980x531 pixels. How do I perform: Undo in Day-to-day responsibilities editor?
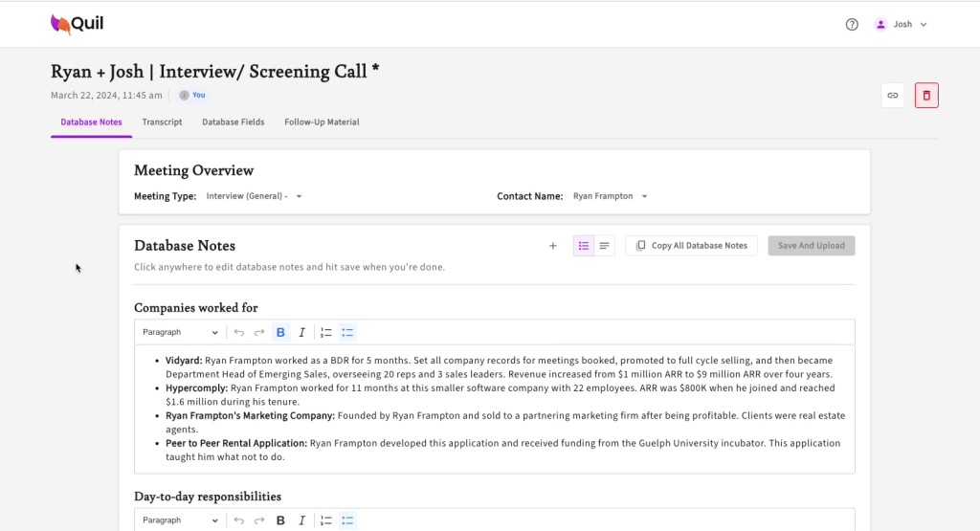(x=238, y=520)
